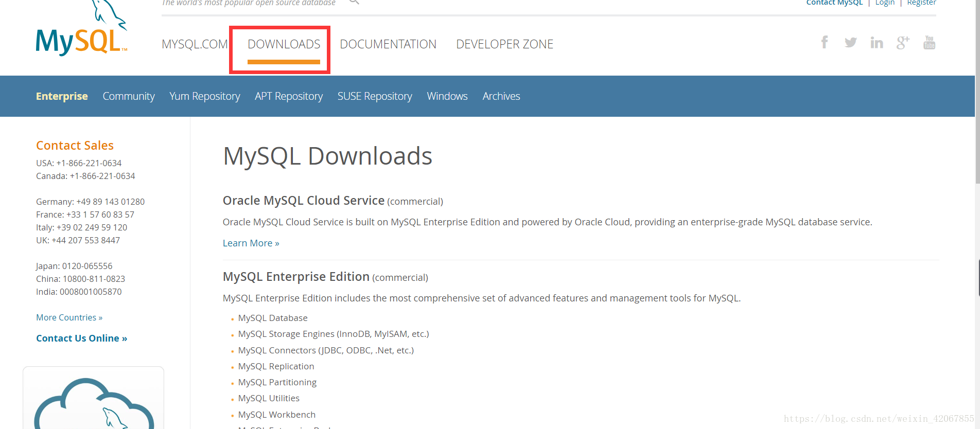
Task: Open the Windows downloads section
Action: click(x=447, y=96)
